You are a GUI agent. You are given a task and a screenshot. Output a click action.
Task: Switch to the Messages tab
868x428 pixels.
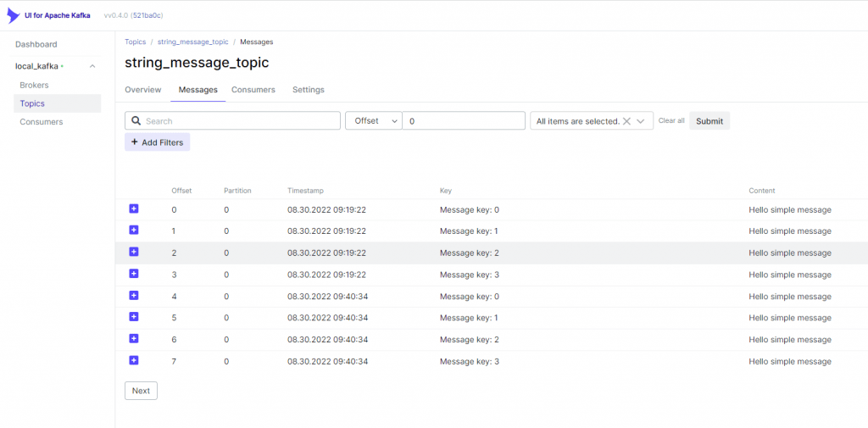point(198,90)
